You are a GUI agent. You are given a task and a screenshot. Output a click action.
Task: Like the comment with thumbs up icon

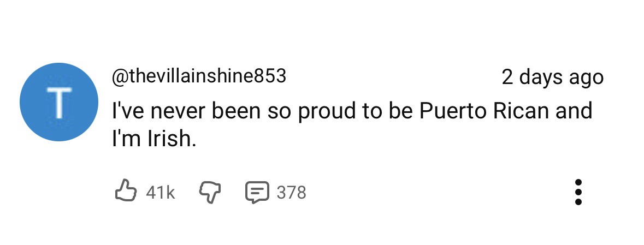point(125,192)
